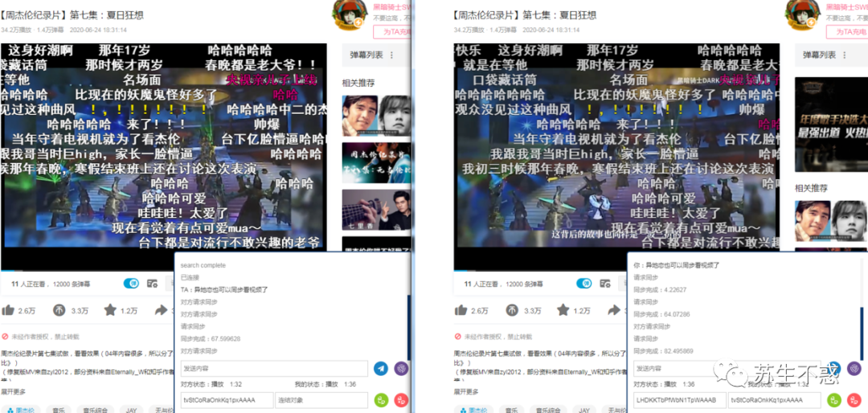Click the tvStCoRaOnkKq1pxAAAA ID field in left panel
868x413 pixels.
(x=227, y=399)
